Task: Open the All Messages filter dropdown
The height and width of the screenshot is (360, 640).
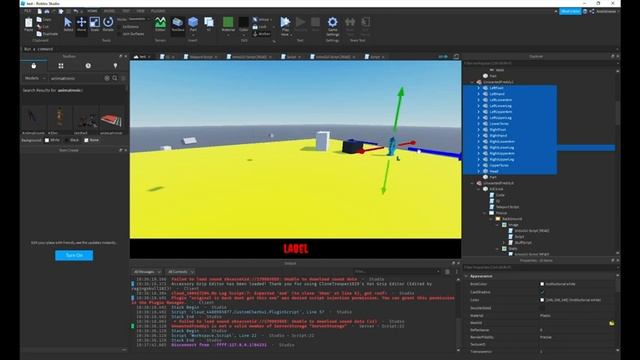Action: pyautogui.click(x=147, y=272)
